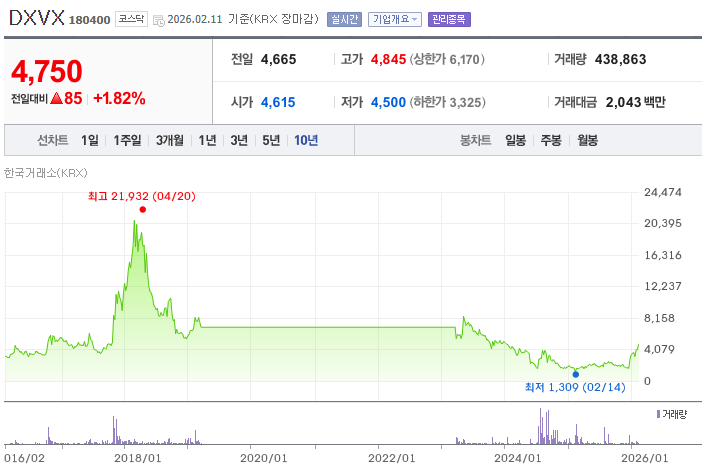The width and height of the screenshot is (702, 475).
Task: Click the DXVX stock name heading
Action: (35, 18)
